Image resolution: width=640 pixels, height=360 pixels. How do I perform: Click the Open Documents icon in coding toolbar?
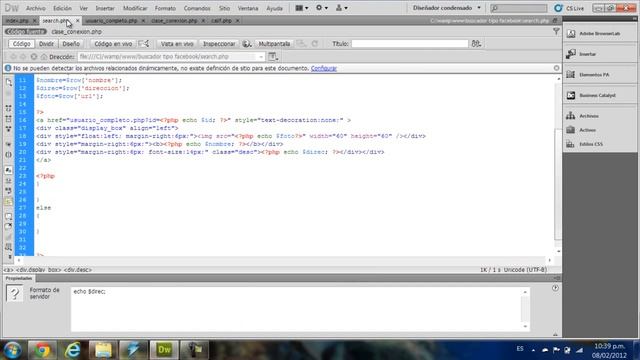pos(9,82)
